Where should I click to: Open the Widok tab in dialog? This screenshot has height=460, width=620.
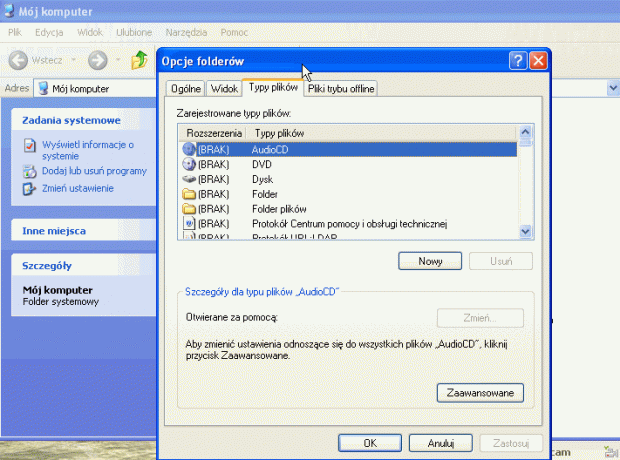(x=225, y=89)
